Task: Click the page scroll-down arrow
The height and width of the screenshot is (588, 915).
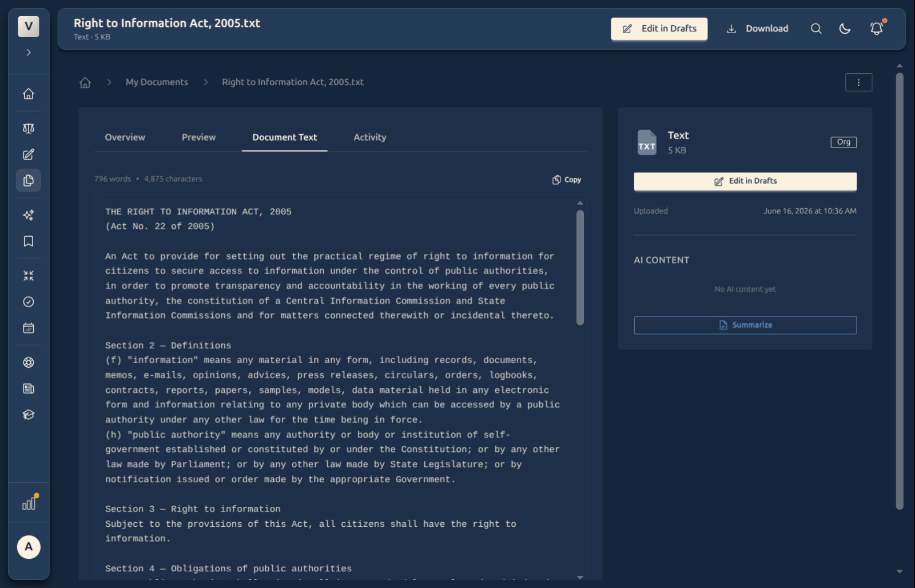Action: click(x=900, y=571)
